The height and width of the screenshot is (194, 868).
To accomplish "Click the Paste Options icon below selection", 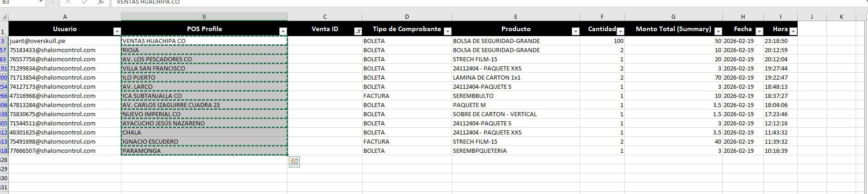I will coord(294,162).
